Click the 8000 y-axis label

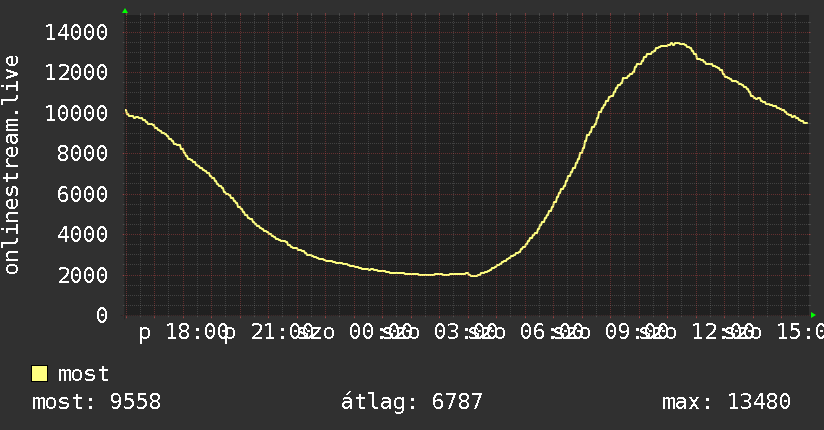click(83, 153)
